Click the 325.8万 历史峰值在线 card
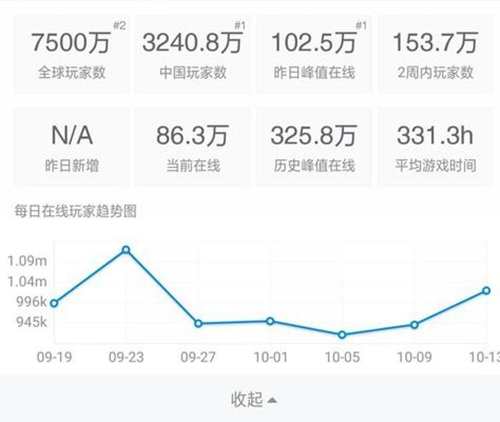Viewport: 500px width, 422px height. click(x=314, y=147)
